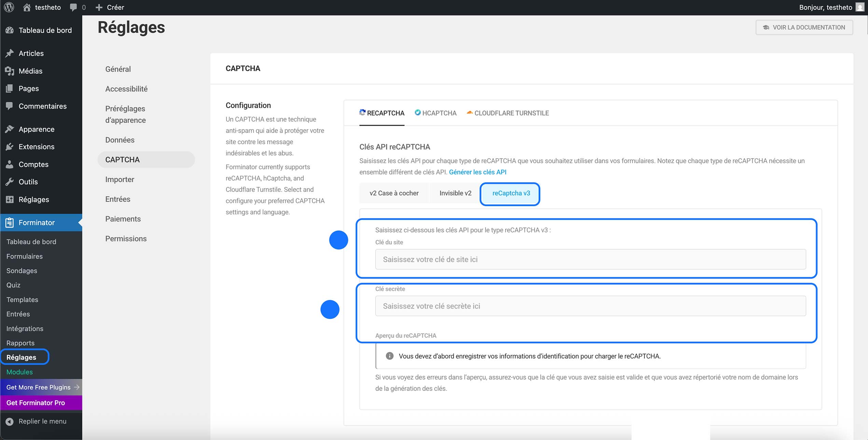Collapse the menu with Replier le menu
Viewport: 868px width, 440px height.
pos(42,421)
